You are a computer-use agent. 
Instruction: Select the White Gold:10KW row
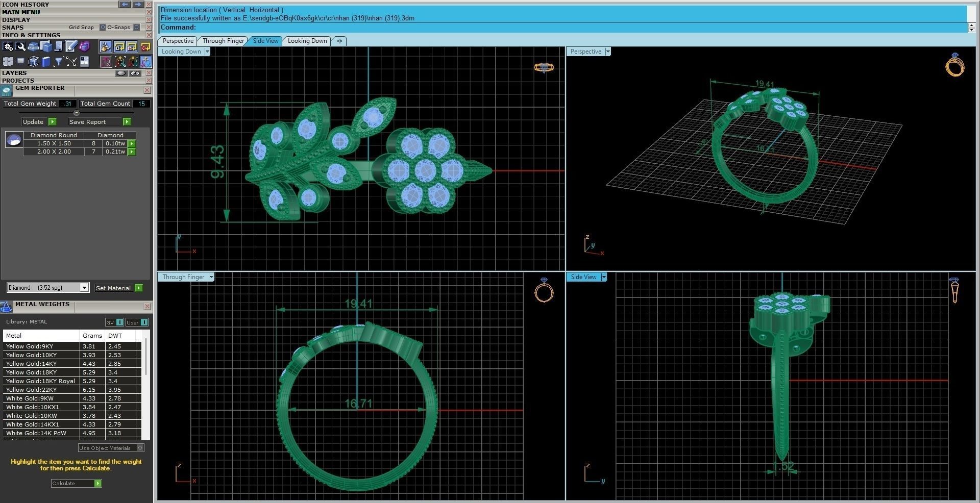72,416
